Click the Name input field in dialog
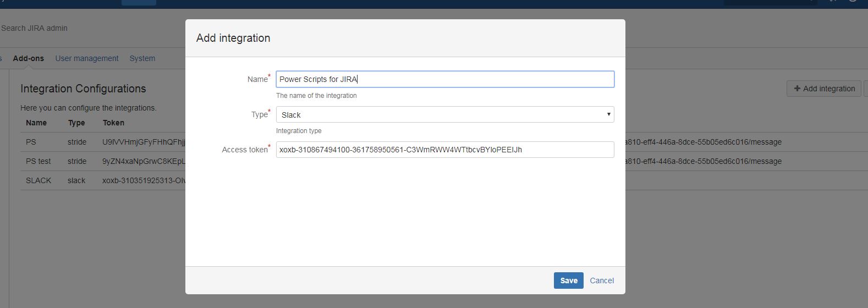 (x=444, y=79)
